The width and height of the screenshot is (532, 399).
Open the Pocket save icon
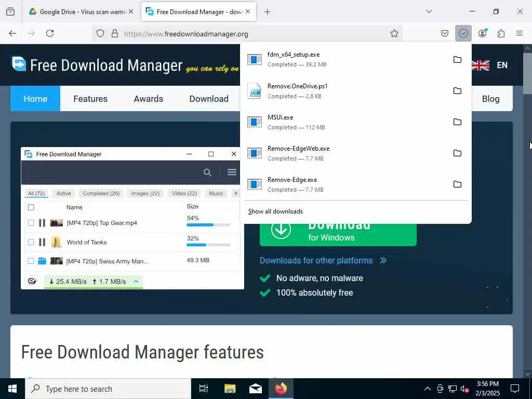pos(445,33)
